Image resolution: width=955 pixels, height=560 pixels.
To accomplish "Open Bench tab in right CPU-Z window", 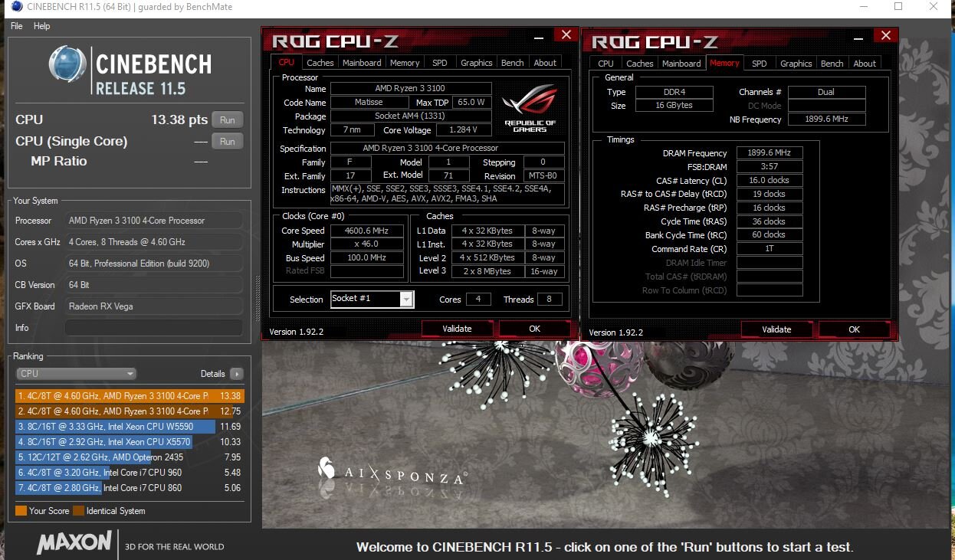I will [832, 64].
